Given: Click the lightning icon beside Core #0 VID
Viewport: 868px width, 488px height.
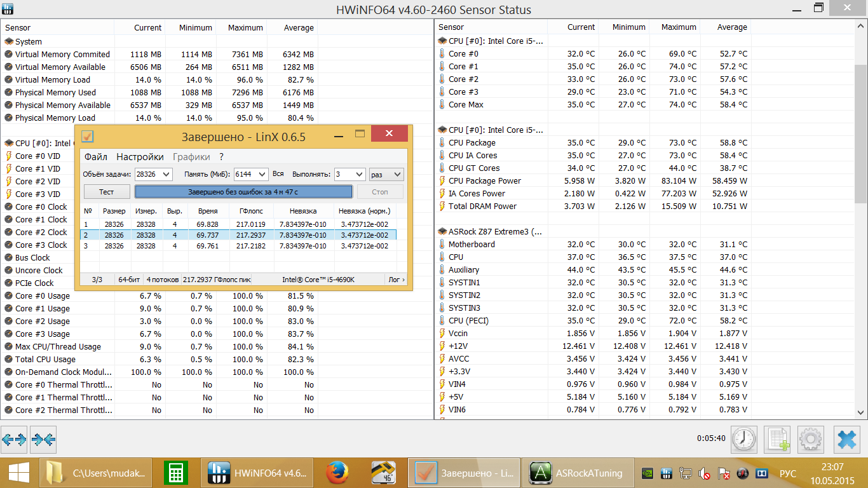Looking at the screenshot, I should click(9, 156).
